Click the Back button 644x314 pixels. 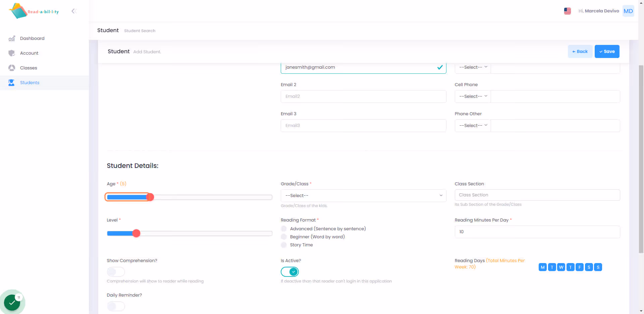pyautogui.click(x=580, y=51)
